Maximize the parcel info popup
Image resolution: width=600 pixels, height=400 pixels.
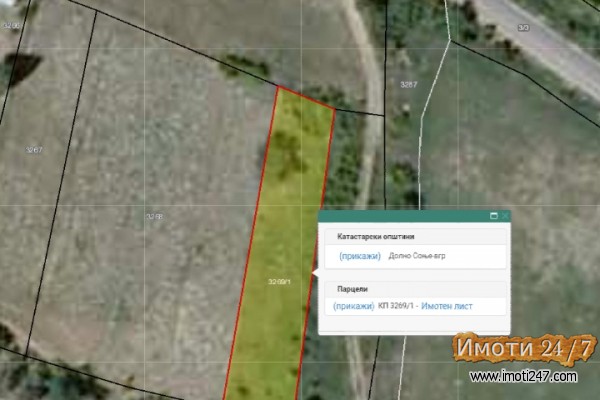(494, 215)
